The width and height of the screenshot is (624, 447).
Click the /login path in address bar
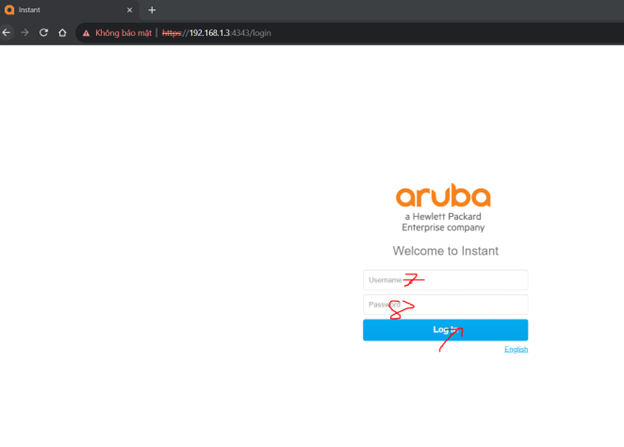(x=260, y=33)
